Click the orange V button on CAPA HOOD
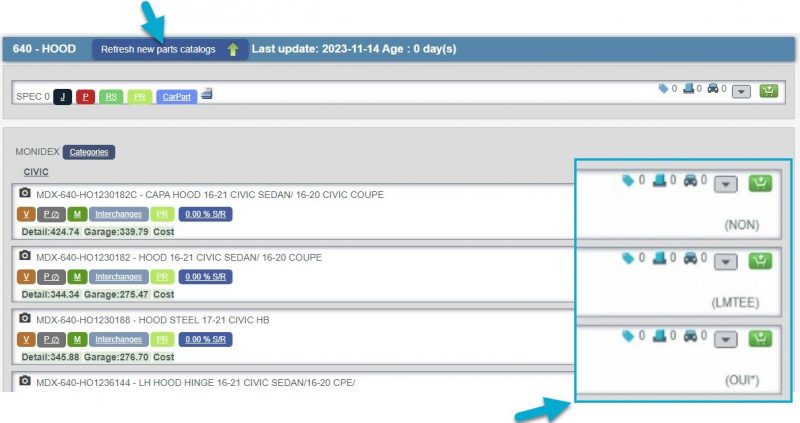The width and height of the screenshot is (800, 423). (27, 214)
